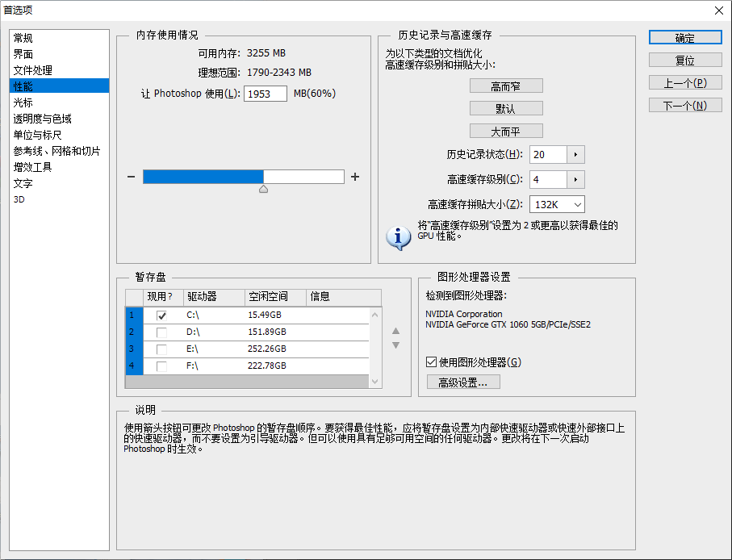
Task: Apply the 大而平 optimization preset
Action: (506, 131)
